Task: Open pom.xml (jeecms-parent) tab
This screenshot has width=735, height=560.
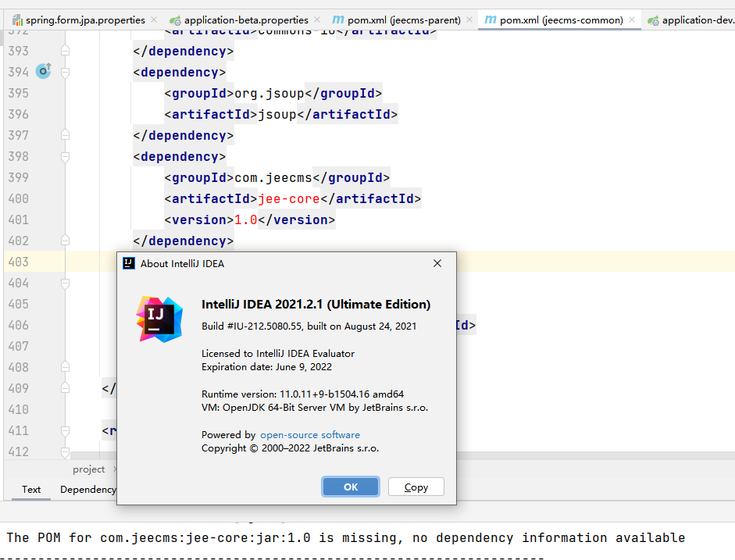Action: coord(404,20)
